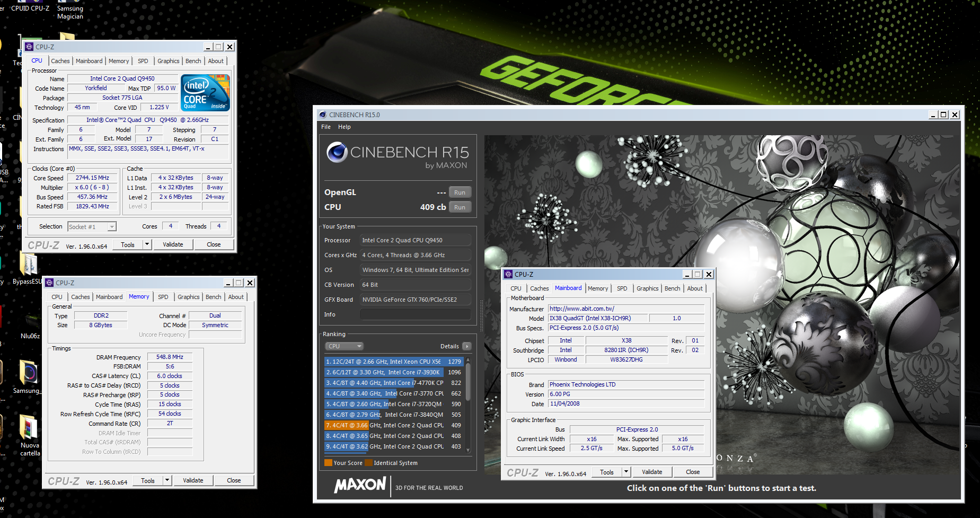
Task: Click Close button in Memory CPU-Z window
Action: point(234,480)
